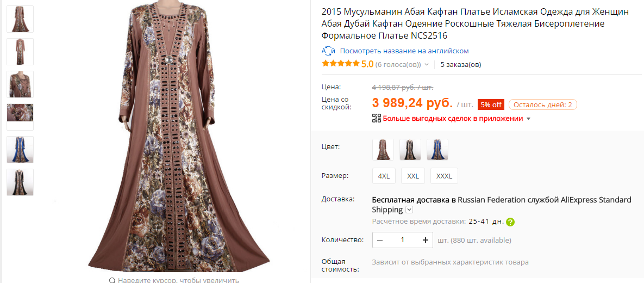This screenshot has width=644, height=283.
Task: Pick the black dress color swatch
Action: [x=410, y=149]
